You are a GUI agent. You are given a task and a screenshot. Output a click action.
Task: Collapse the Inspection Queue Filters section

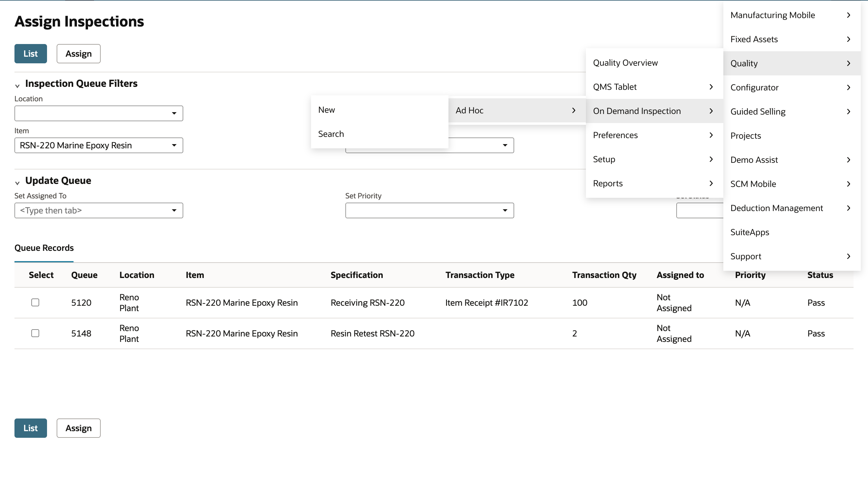coord(17,86)
